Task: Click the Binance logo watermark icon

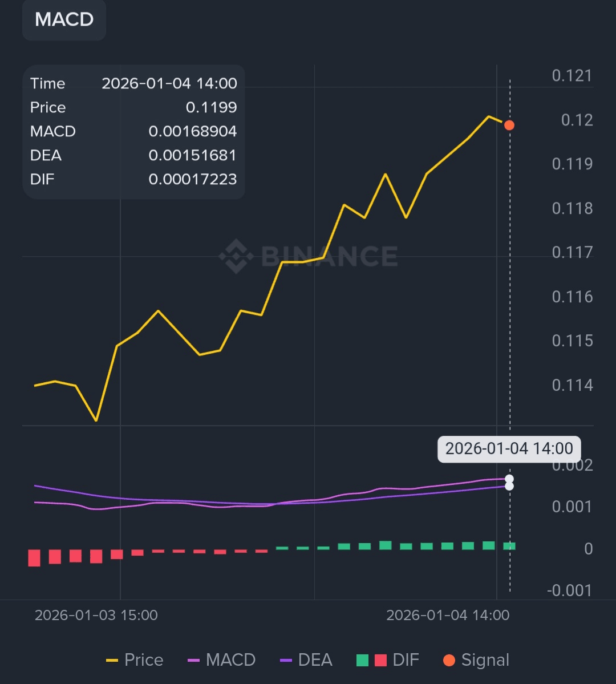Action: [236, 256]
